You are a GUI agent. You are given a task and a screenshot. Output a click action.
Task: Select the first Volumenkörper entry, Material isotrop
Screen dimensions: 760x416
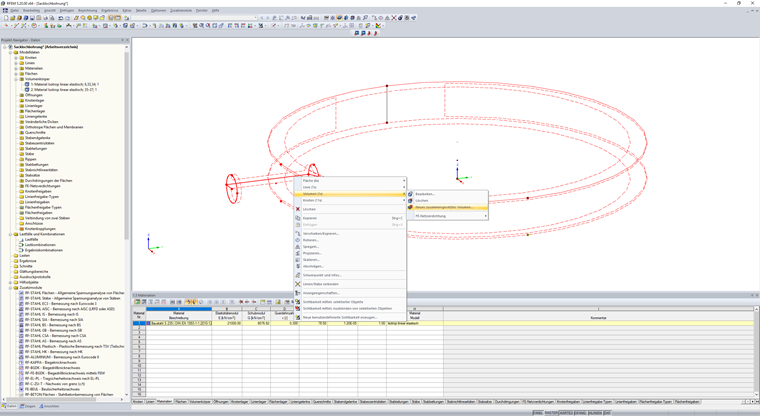click(x=63, y=84)
